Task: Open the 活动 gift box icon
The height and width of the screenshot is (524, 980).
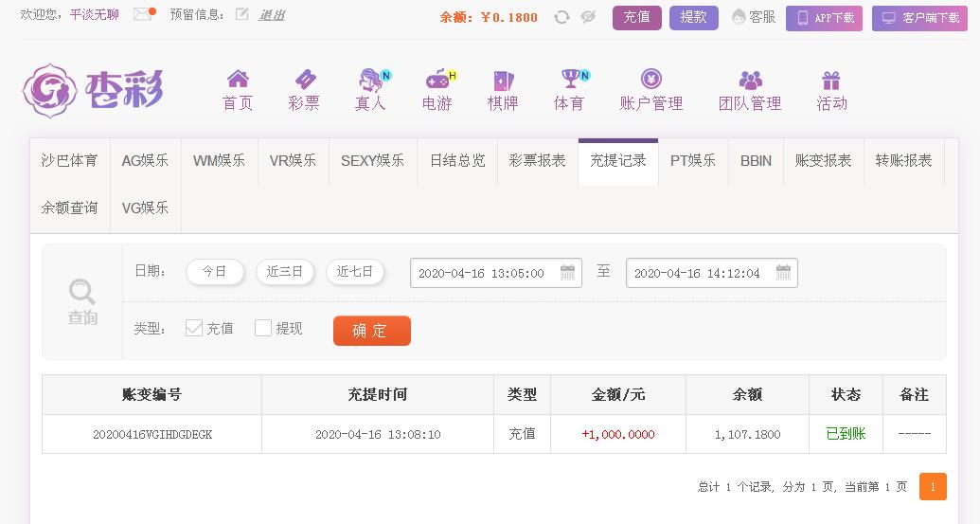Action: [x=830, y=80]
